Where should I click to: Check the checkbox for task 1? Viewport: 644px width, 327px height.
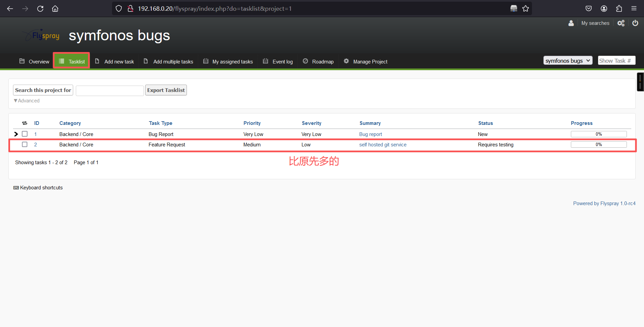point(24,134)
